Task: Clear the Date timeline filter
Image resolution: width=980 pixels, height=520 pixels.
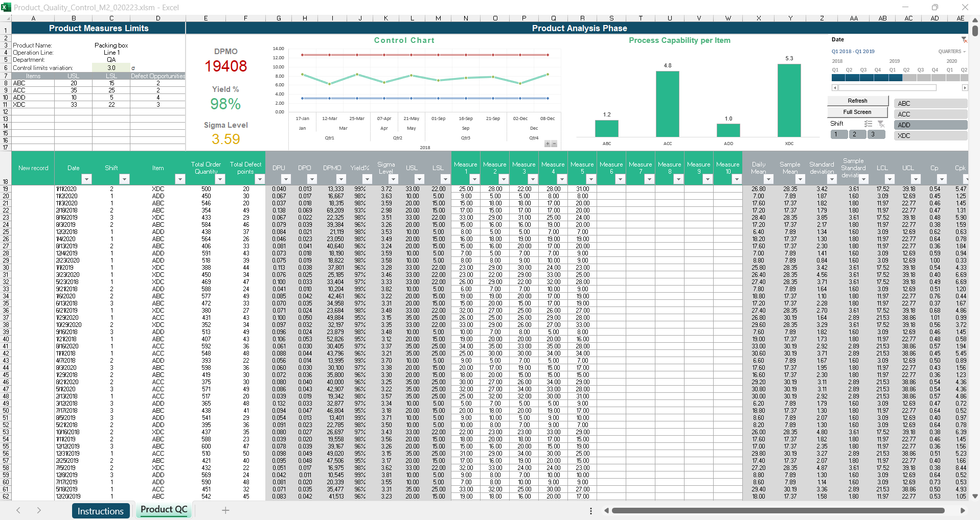Action: tap(964, 40)
